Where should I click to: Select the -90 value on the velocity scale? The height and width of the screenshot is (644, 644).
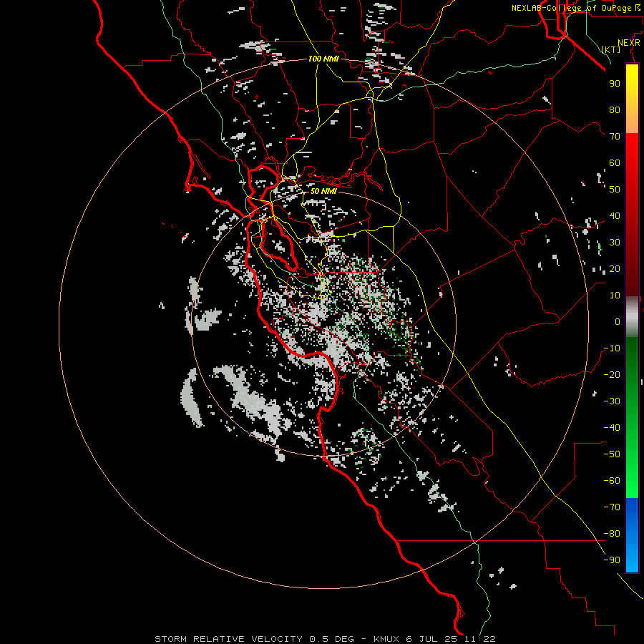pos(612,560)
